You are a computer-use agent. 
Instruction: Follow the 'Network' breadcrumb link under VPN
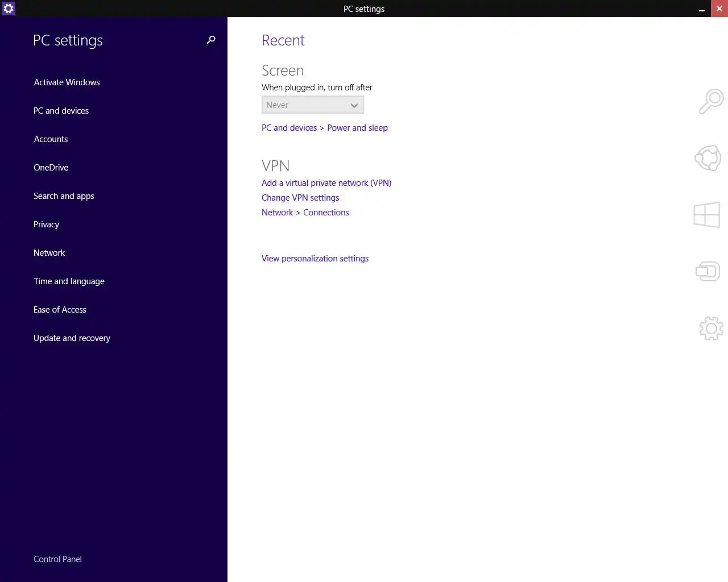277,213
